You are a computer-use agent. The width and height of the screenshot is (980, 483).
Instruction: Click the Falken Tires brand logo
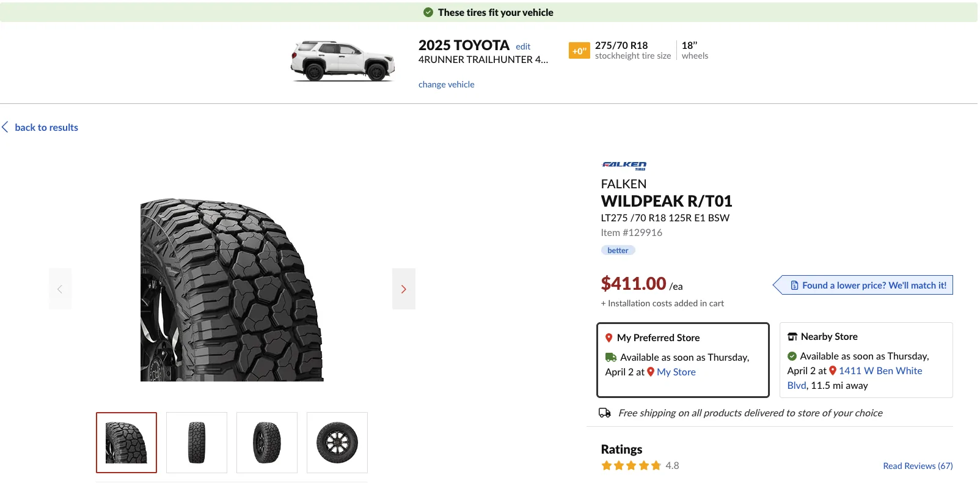coord(623,165)
